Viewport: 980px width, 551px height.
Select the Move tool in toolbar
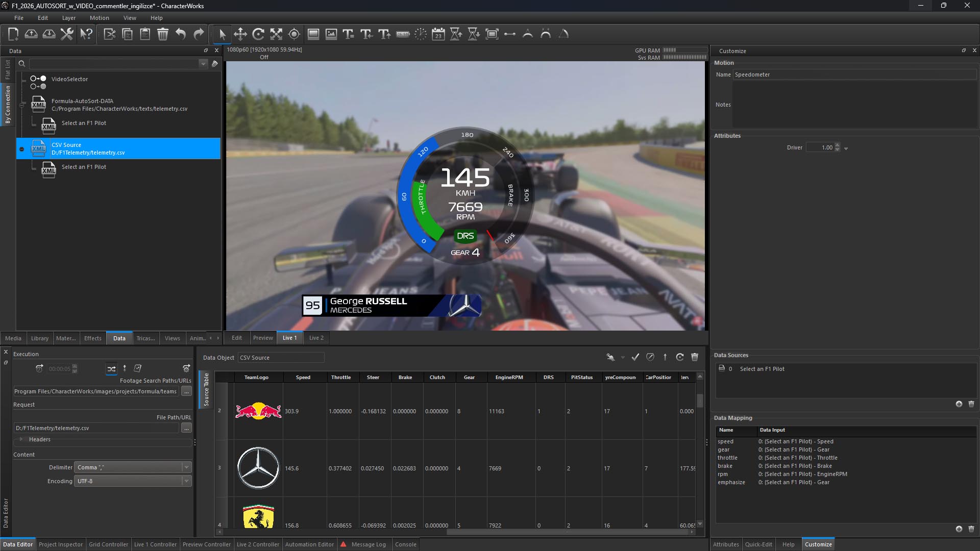[240, 34]
